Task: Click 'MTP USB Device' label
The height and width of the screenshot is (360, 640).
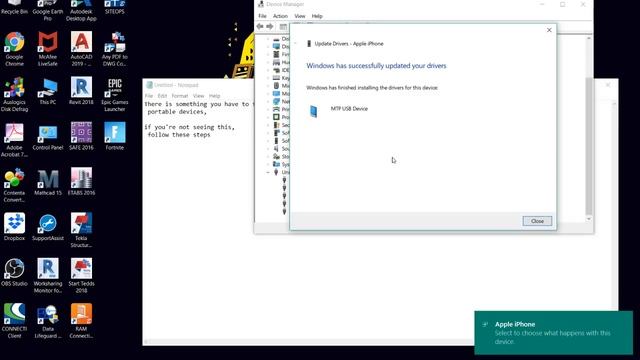Action: 349,109
